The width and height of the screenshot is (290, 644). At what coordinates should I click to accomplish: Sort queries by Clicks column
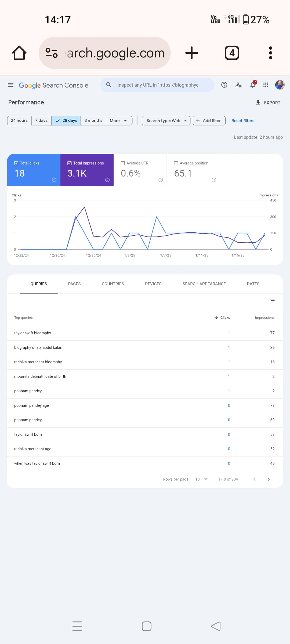pos(222,317)
